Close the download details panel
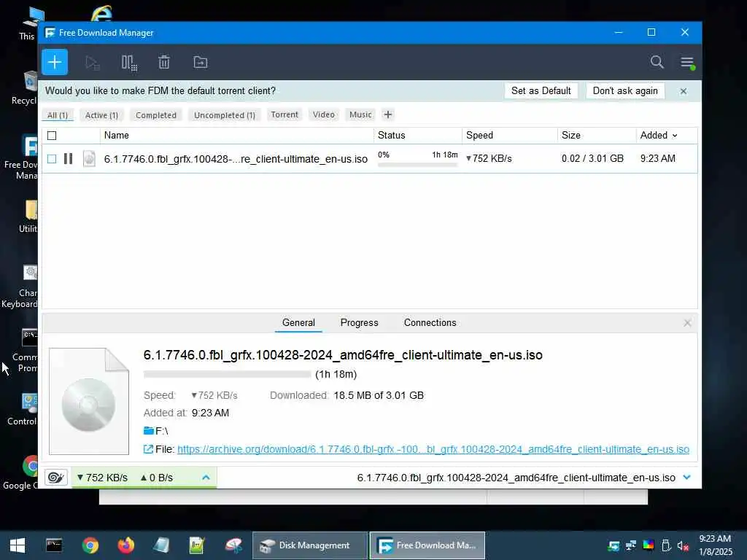Screen dimensions: 747x560 pyautogui.click(x=687, y=323)
